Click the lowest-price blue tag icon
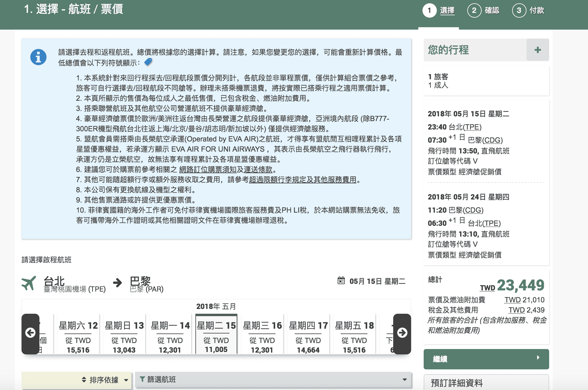The image size is (588, 390). click(148, 62)
